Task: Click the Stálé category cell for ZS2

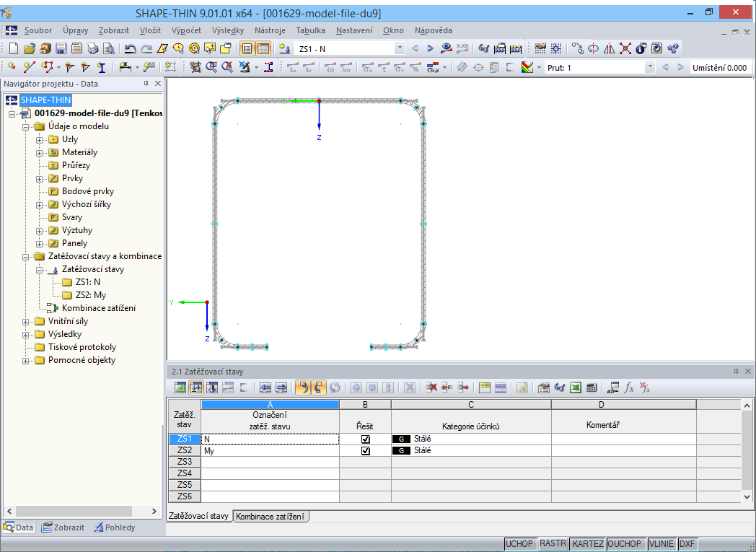Action: (471, 450)
